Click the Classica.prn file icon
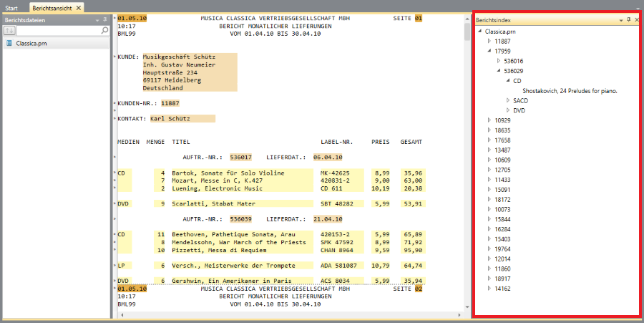 9,44
